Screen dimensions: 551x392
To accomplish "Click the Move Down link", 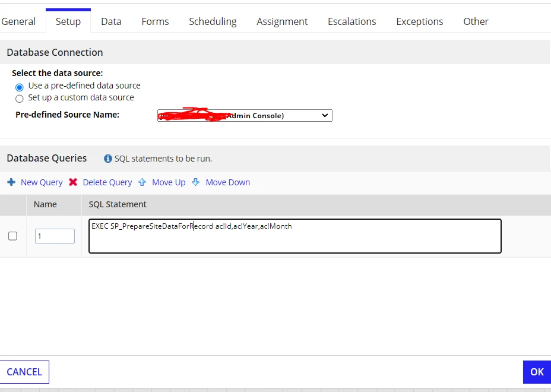I will [x=228, y=182].
